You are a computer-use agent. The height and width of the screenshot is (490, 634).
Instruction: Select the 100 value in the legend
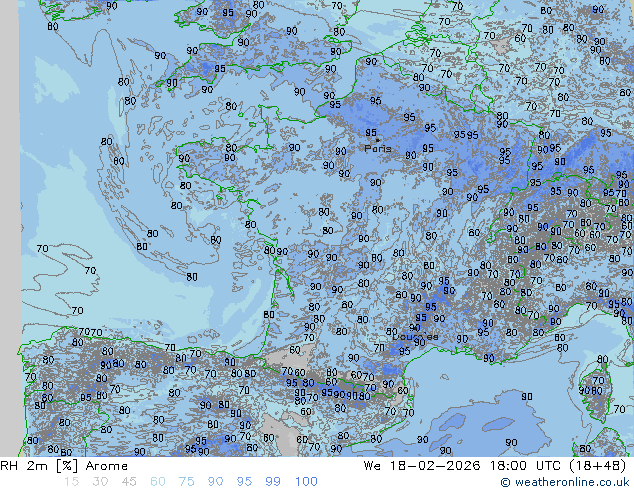click(306, 482)
